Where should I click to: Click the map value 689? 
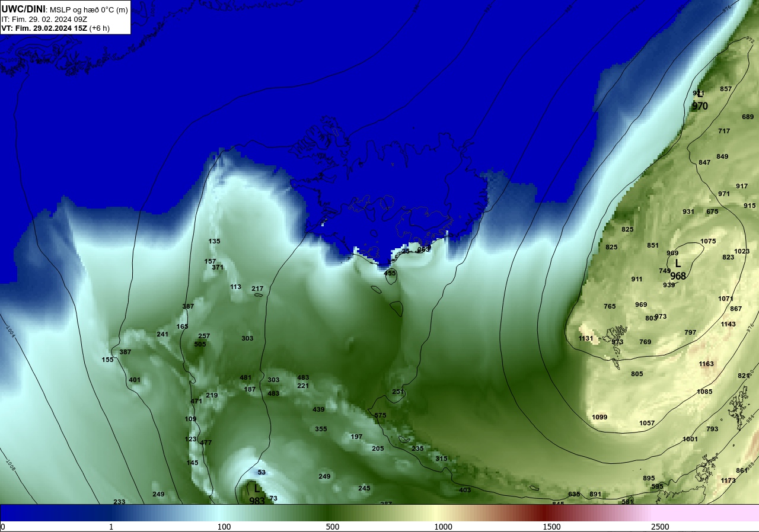point(748,117)
